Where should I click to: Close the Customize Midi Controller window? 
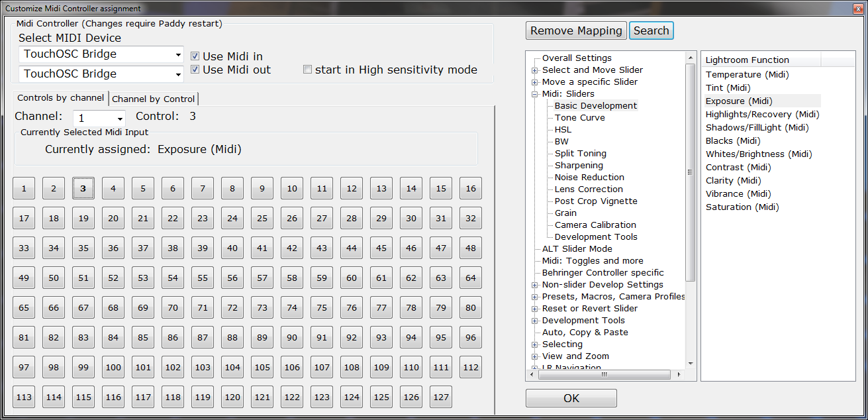[x=858, y=9]
